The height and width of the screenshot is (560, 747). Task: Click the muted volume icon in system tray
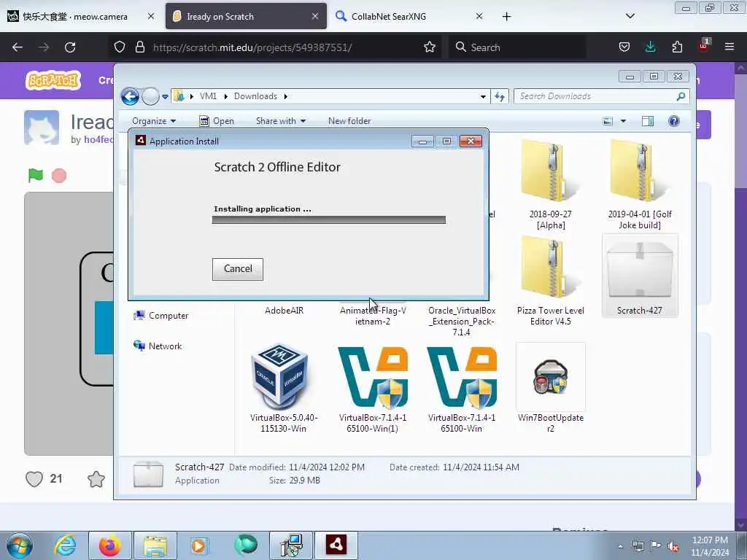point(673,546)
